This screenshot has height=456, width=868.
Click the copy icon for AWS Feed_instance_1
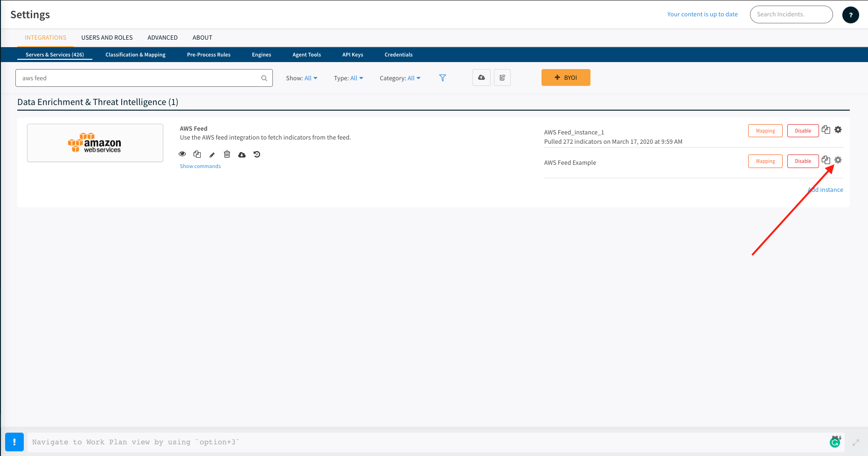(x=826, y=130)
